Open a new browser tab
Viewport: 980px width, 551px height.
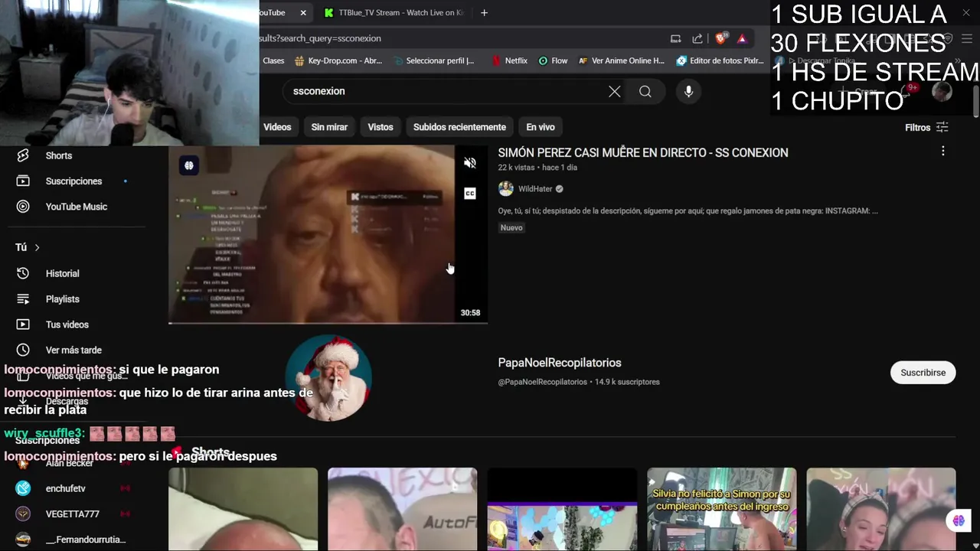(484, 13)
